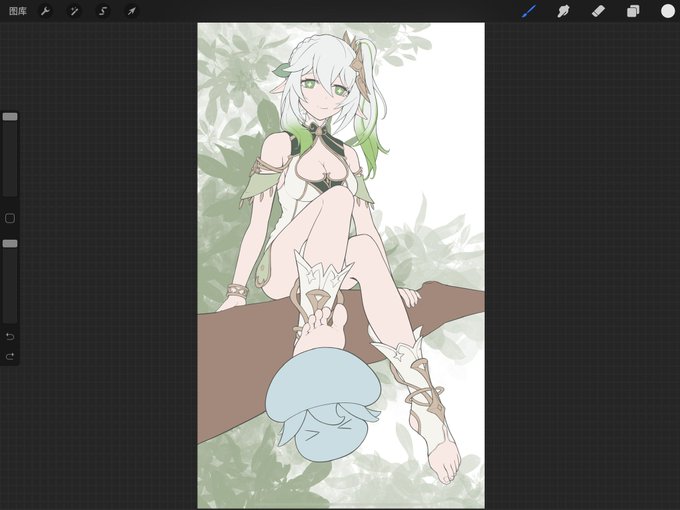Select the Smudge tool
Screen dimensions: 680x510
(x=563, y=11)
